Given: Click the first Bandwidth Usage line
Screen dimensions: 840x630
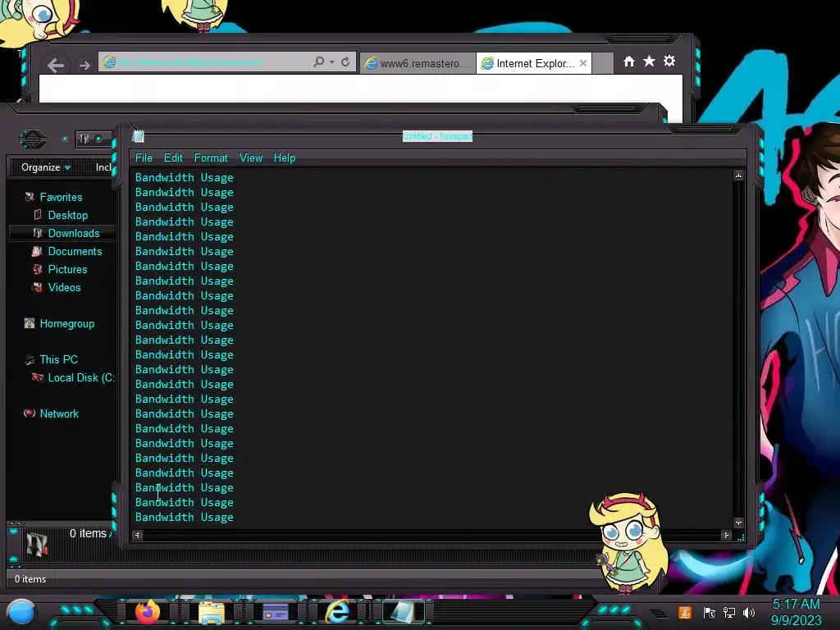Looking at the screenshot, I should [185, 177].
